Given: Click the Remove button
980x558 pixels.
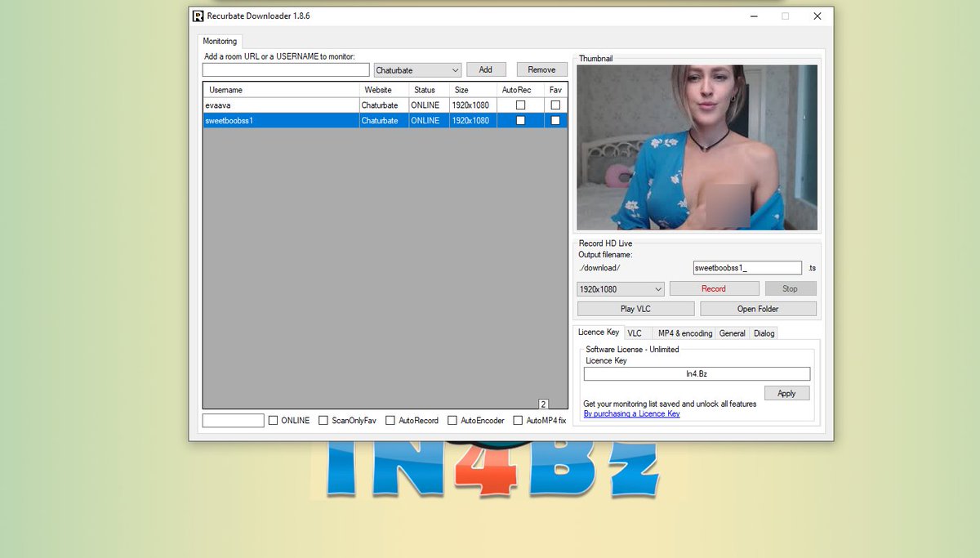Looking at the screenshot, I should tap(542, 70).
